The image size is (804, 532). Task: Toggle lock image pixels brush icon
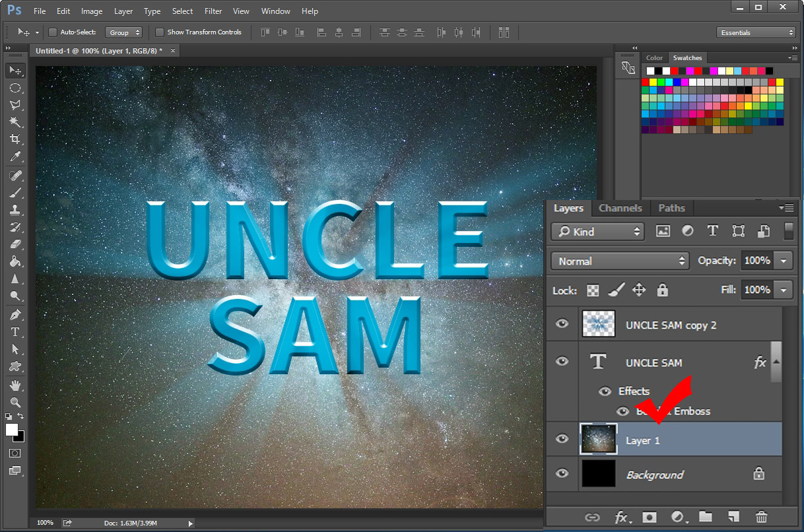[616, 290]
